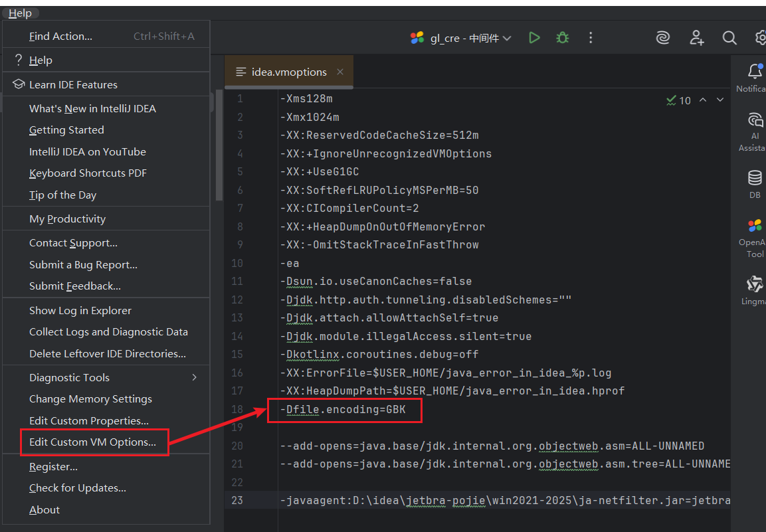The height and width of the screenshot is (532, 766).
Task: Click the -XX:+UseG1GC line
Action: point(320,172)
